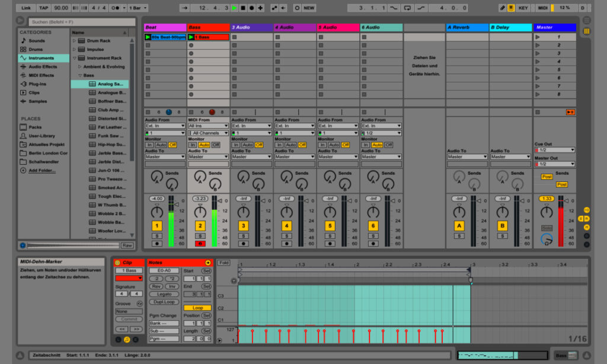Open Beat track Audio From dropdown
Viewport: 607px width, 364px height.
[165, 126]
